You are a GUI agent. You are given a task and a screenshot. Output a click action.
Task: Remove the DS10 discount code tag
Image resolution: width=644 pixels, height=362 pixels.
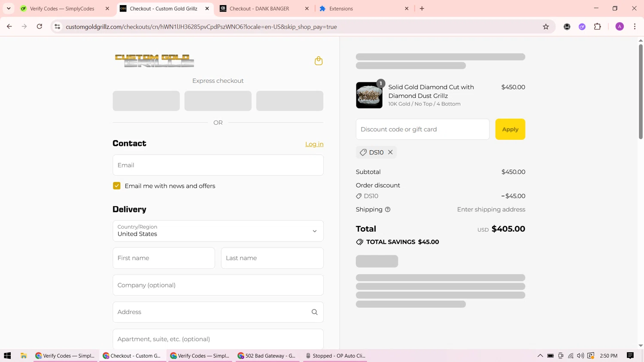pyautogui.click(x=390, y=152)
